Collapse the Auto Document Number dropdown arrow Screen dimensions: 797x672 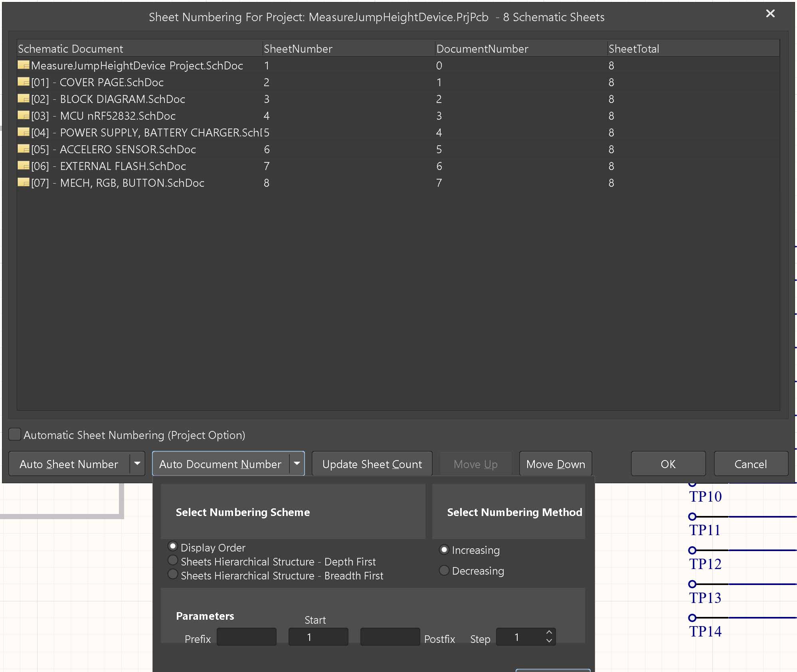click(297, 463)
